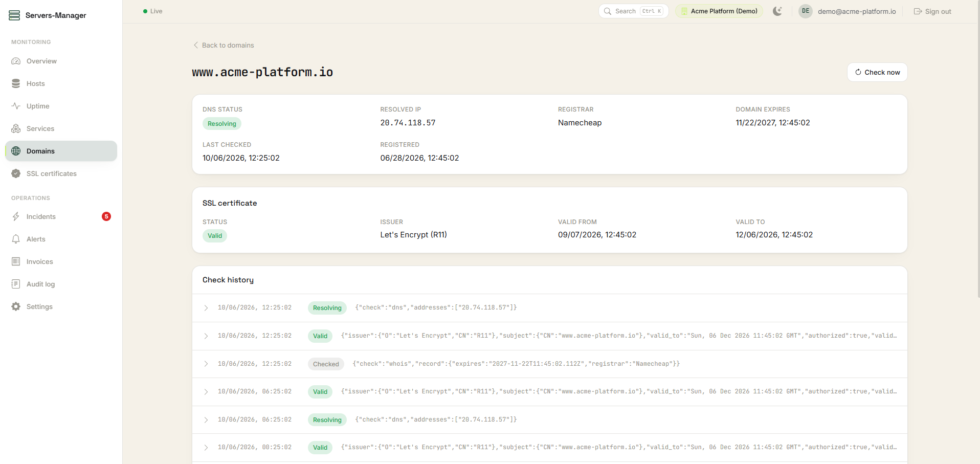Open SSL certificates page
Image resolution: width=980 pixels, height=464 pixels.
click(61, 173)
